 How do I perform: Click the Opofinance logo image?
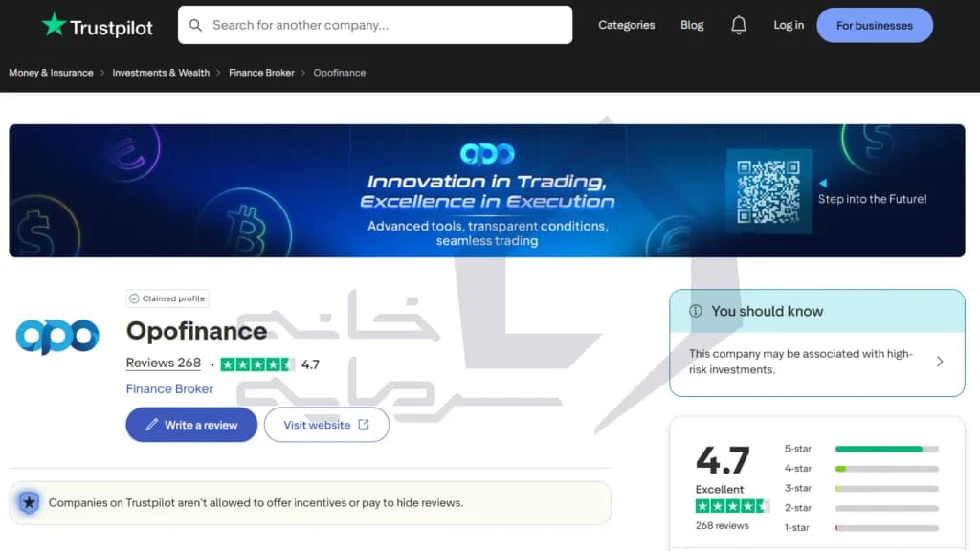coord(57,336)
